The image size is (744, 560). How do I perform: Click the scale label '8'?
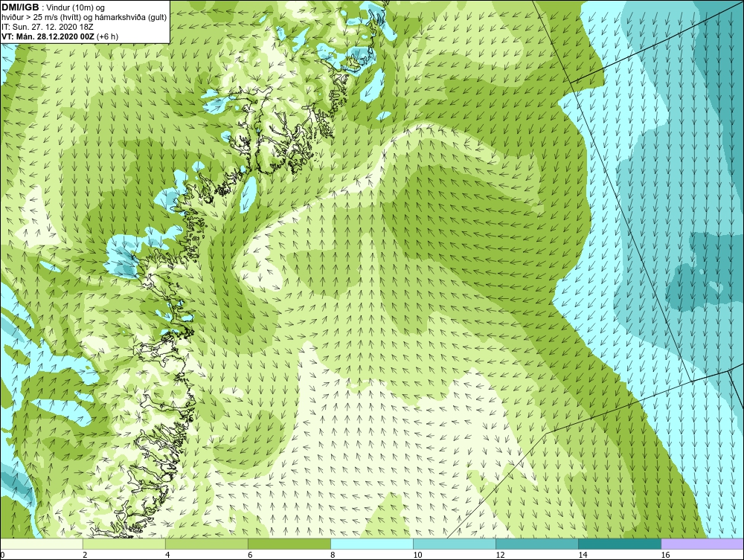coord(333,555)
